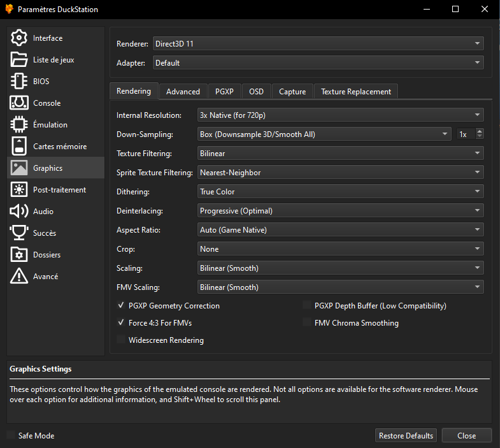Open the Adapter Default dropdown
Screen dimensions: 500x448
(x=318, y=63)
